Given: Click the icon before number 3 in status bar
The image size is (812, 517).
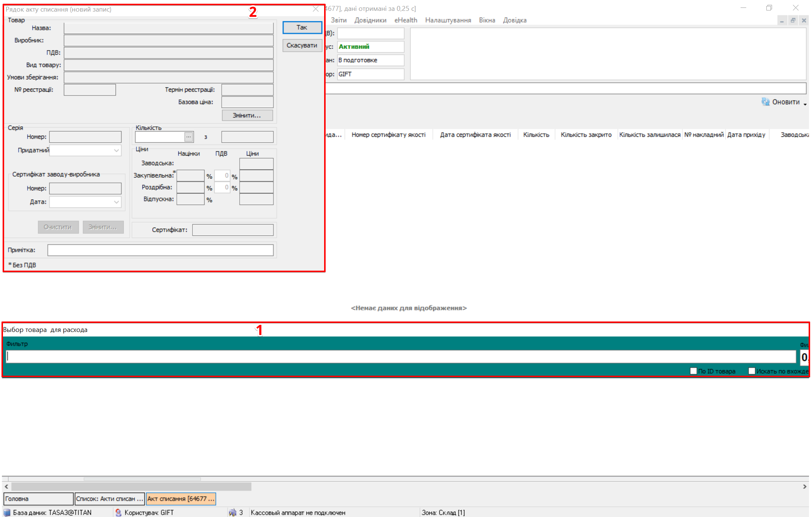Looking at the screenshot, I should pyautogui.click(x=233, y=513).
